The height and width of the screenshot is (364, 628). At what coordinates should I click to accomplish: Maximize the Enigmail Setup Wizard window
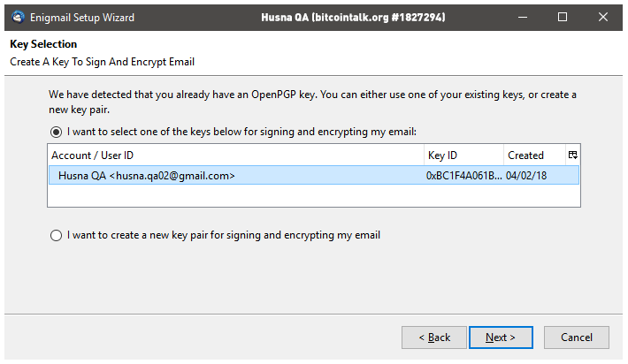563,17
